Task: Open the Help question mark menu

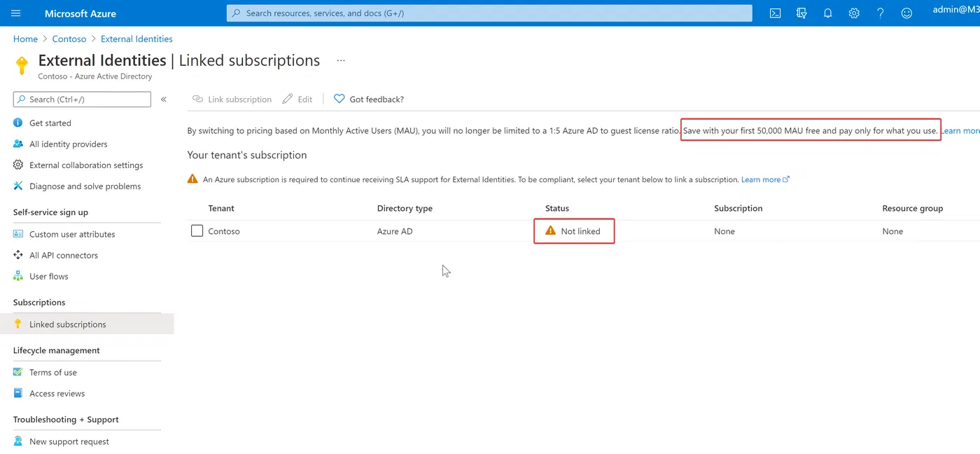Action: pyautogui.click(x=881, y=13)
